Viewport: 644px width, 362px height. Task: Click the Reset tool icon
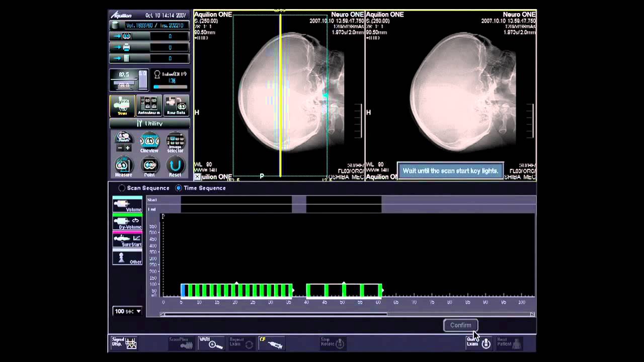175,167
